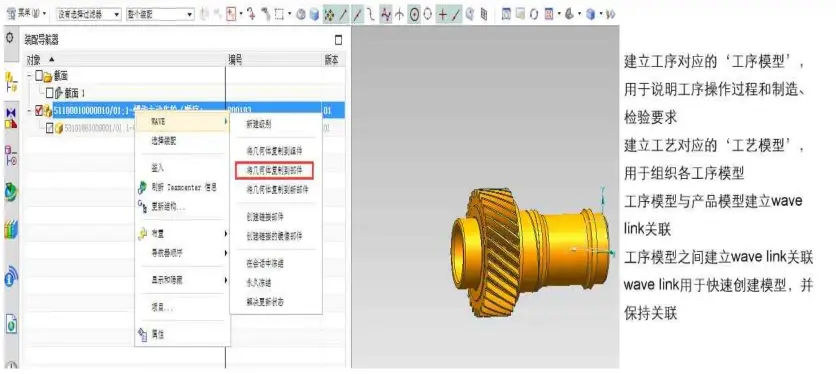Viewport: 836px width, 374px height.
Task: Open the assembly navigator tab icon in sidebar
Action: 11,83
